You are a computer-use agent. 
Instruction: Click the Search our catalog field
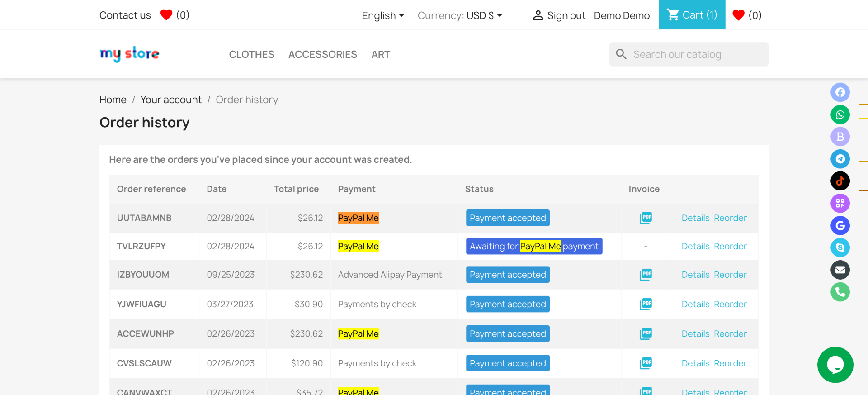coord(689,54)
